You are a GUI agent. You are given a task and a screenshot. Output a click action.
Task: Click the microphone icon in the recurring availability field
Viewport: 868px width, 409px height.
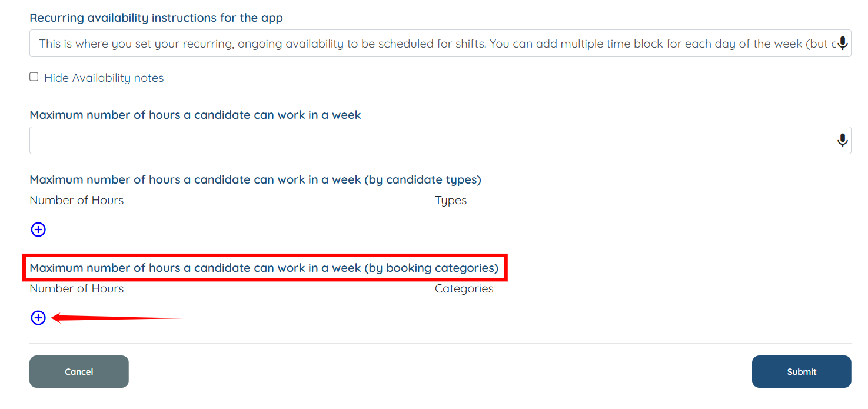point(843,44)
